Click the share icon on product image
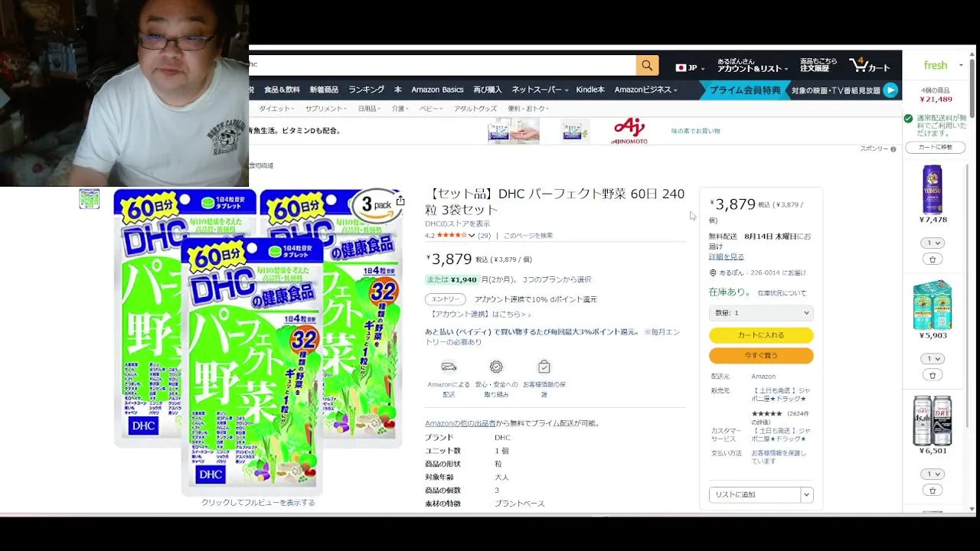 click(x=400, y=201)
